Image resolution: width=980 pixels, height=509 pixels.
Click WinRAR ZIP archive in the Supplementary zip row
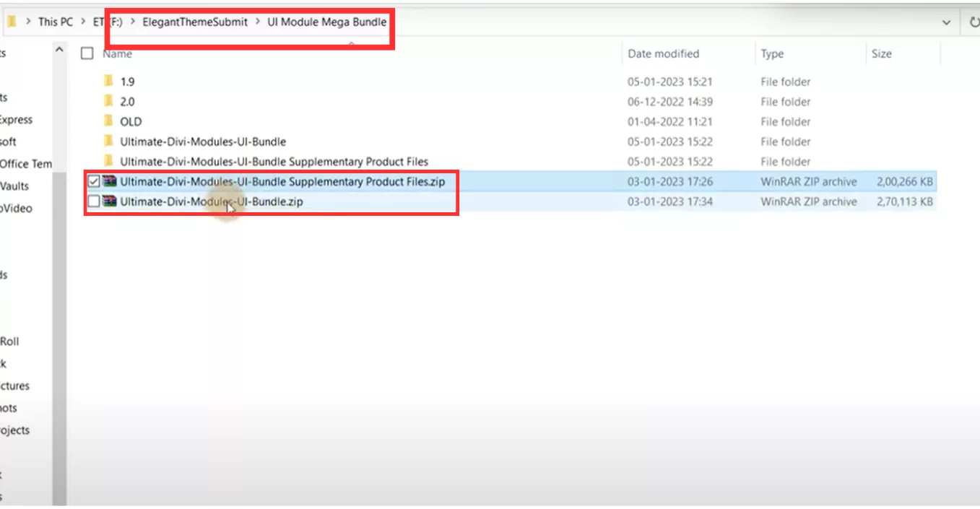coord(808,181)
